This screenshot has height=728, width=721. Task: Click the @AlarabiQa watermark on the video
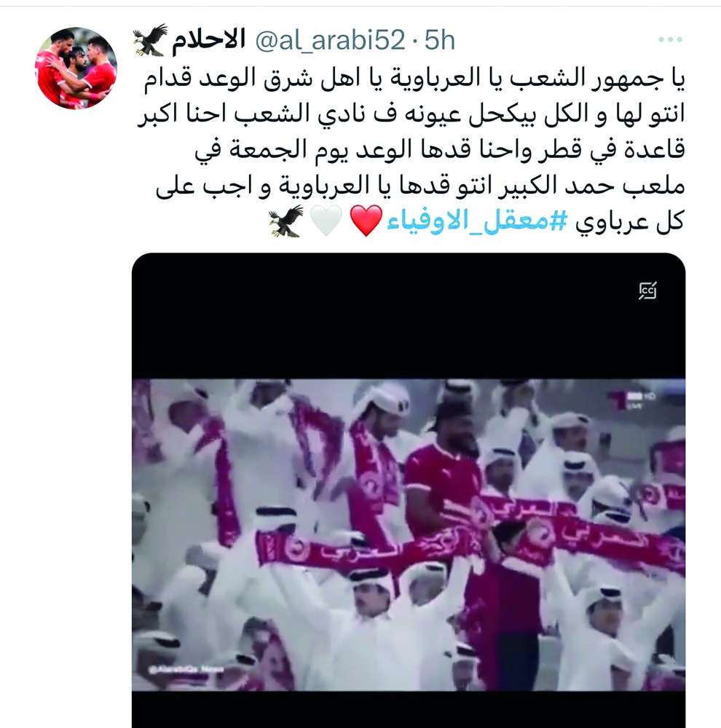point(186,669)
